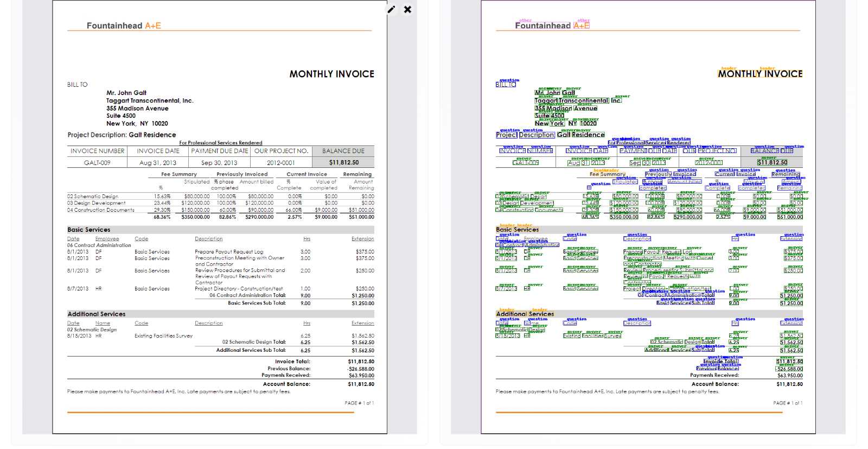The image size is (868, 449).
Task: Click 'Account Balance:' label in right document
Action: 715,384
